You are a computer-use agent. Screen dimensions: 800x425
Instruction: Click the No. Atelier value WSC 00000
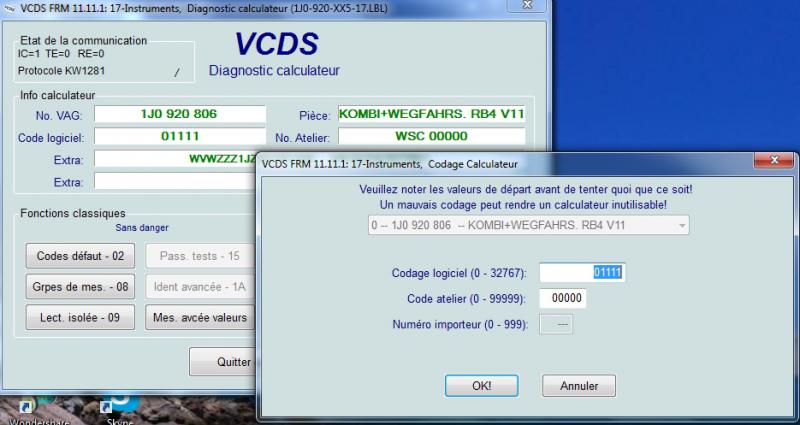pyautogui.click(x=432, y=136)
